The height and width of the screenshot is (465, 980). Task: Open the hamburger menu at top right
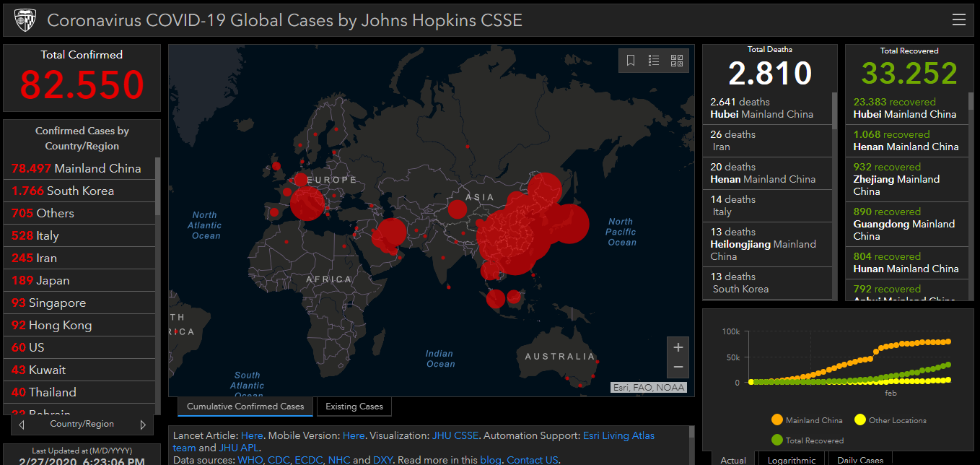click(x=958, y=20)
